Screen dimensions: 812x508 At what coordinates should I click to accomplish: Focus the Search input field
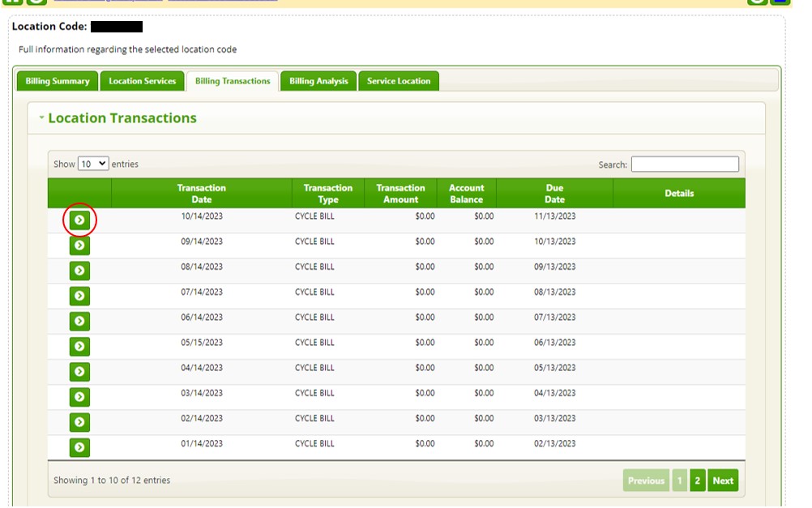(685, 164)
